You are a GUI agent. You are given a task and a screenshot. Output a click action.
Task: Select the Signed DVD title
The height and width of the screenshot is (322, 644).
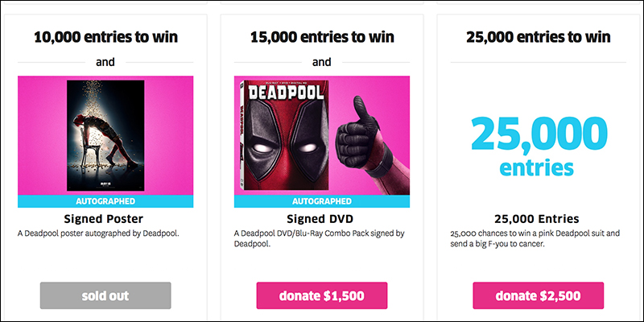321,218
